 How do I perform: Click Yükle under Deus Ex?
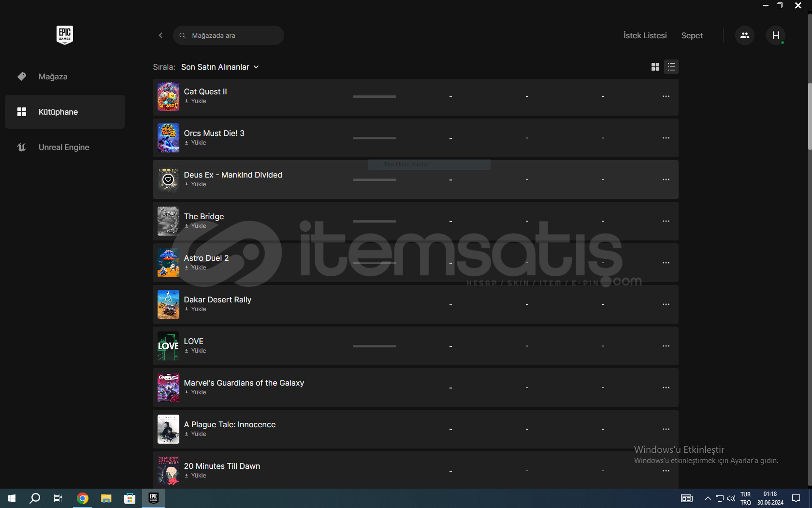[195, 184]
